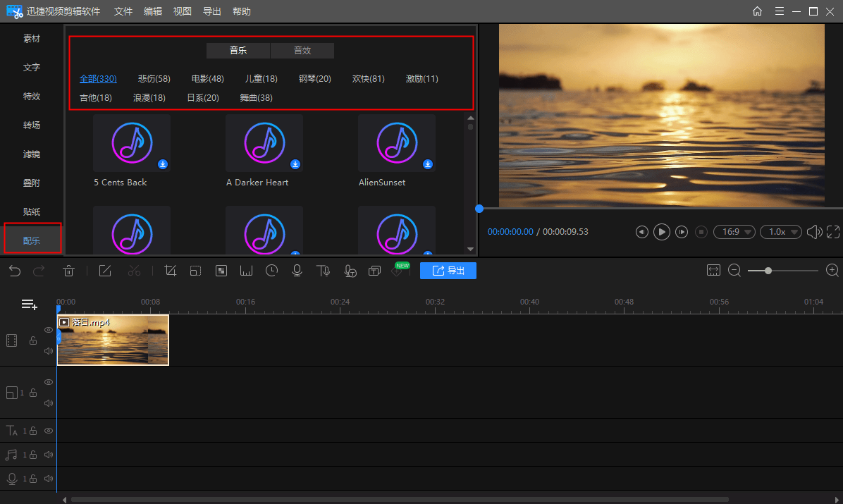Click the scissors split tool
Screen dimensions: 843x504
tap(134, 271)
